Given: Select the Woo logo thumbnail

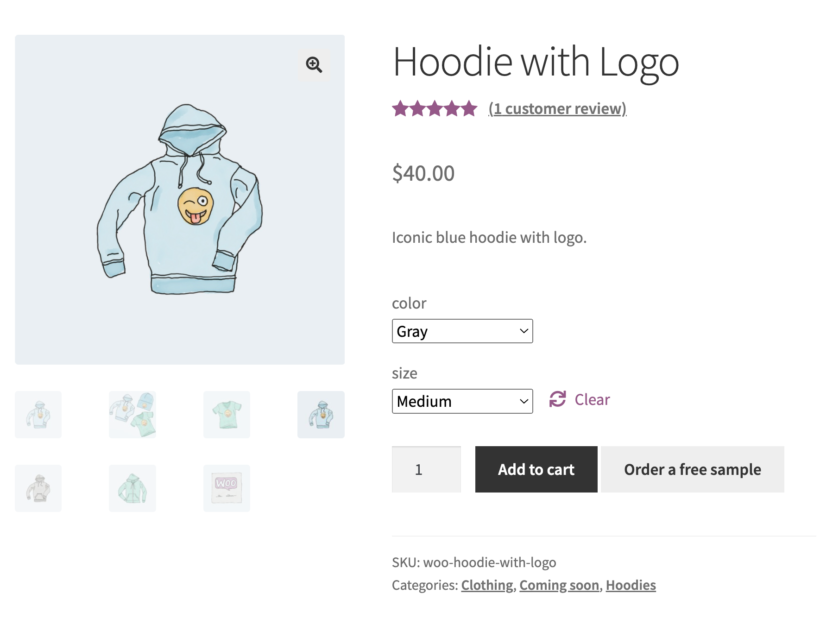Looking at the screenshot, I should tap(226, 488).
